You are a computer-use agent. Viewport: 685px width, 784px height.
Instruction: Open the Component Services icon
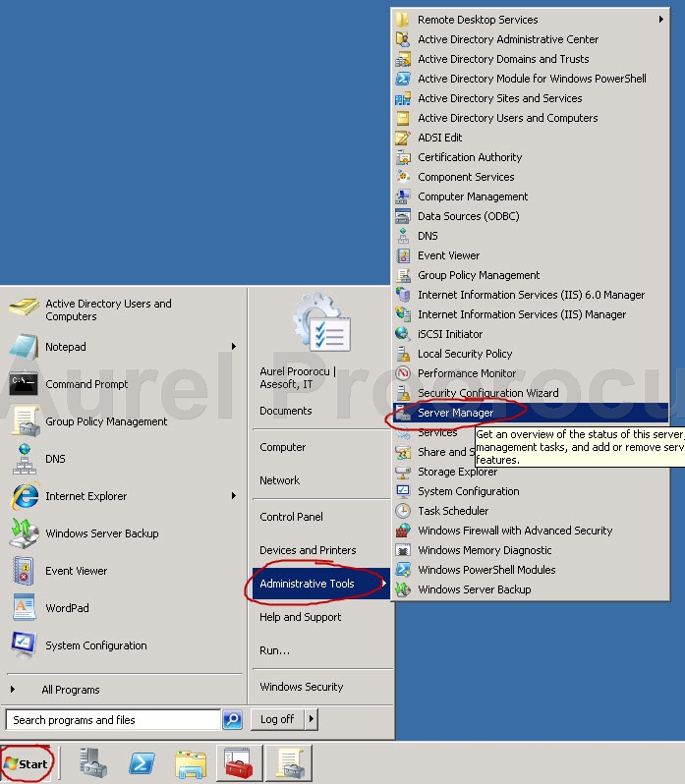[x=403, y=177]
